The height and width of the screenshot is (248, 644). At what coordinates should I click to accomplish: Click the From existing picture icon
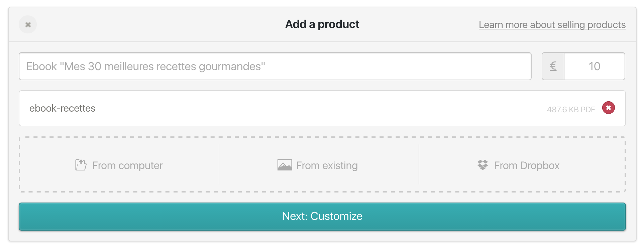tap(285, 165)
